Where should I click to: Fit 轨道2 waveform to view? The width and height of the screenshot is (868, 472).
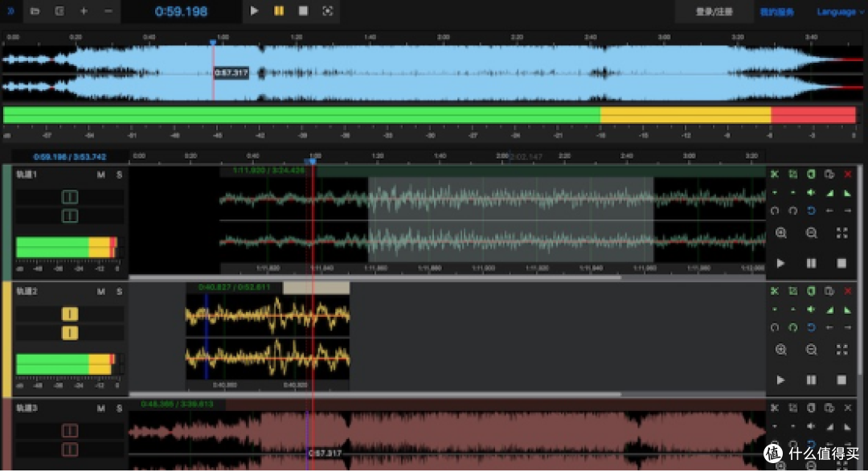coord(842,350)
